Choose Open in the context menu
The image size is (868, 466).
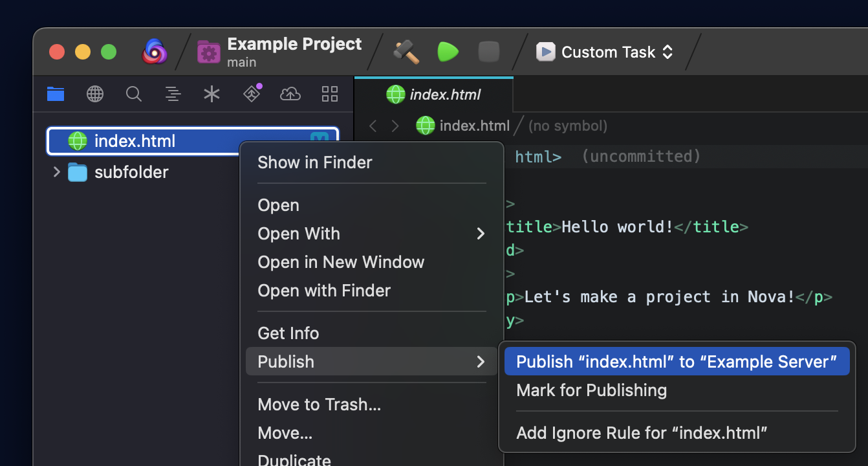(278, 205)
